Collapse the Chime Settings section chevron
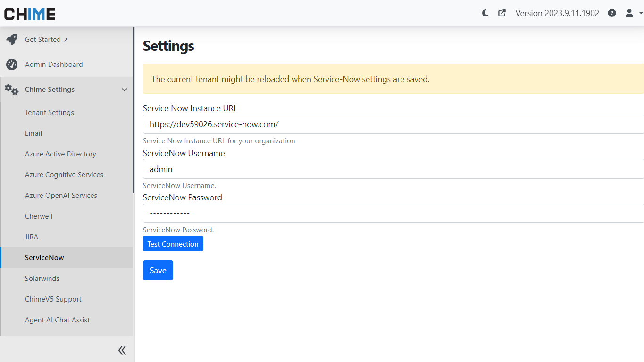Screen dimensions: 644x362 (125, 90)
